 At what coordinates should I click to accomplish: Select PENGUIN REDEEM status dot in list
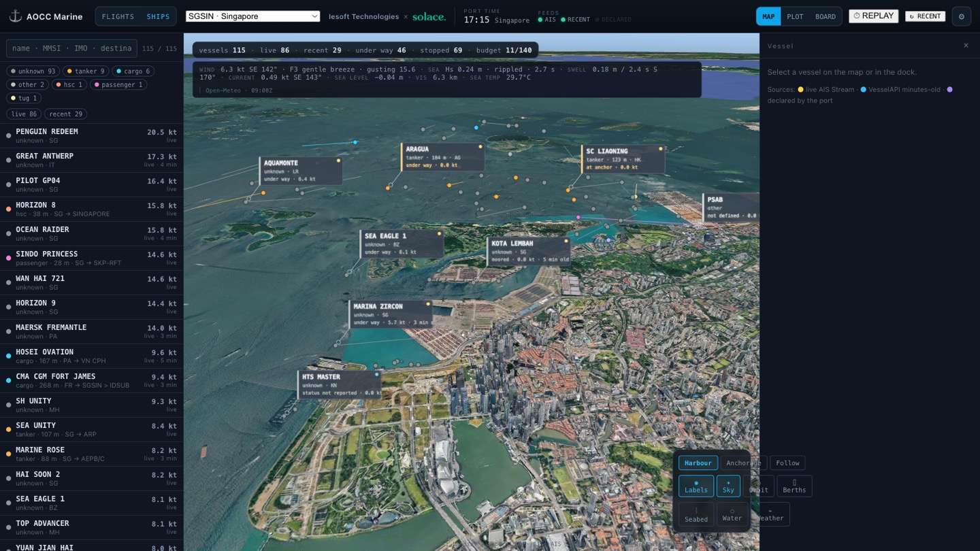8,136
